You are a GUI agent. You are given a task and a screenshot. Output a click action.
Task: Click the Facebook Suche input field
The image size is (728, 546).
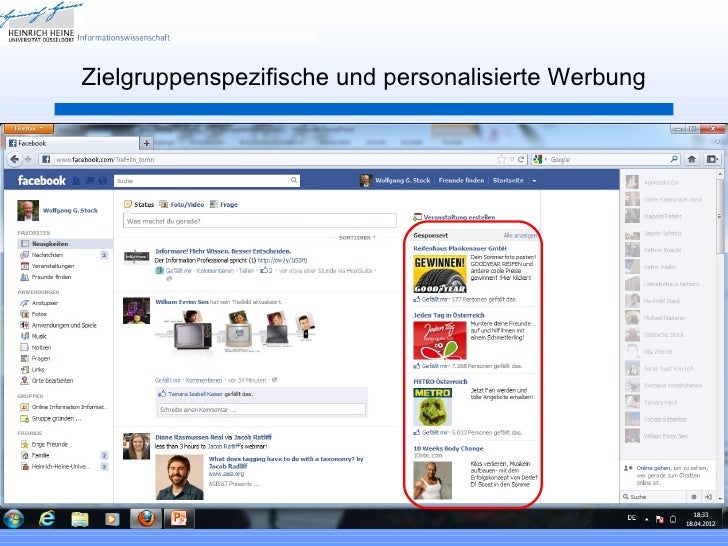point(202,181)
